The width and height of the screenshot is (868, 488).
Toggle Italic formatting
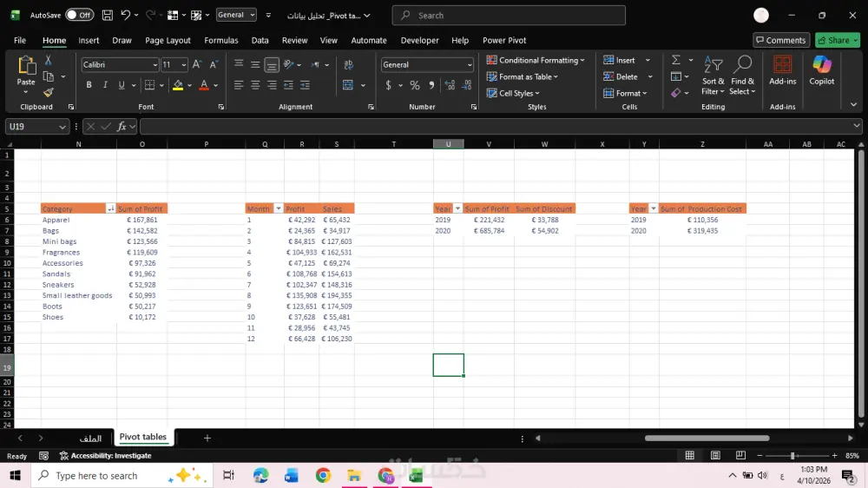coord(105,85)
